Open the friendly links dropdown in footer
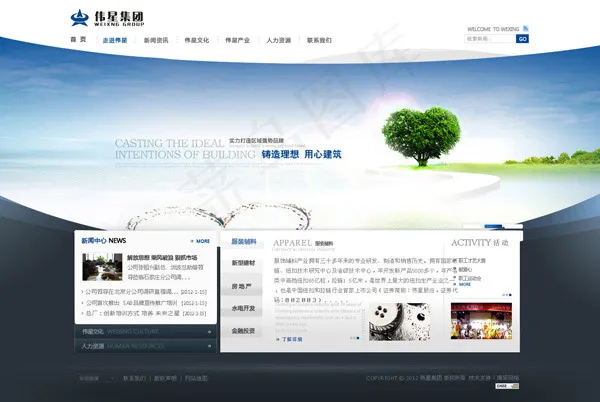Screen dimensions: 600x402 pos(96,379)
